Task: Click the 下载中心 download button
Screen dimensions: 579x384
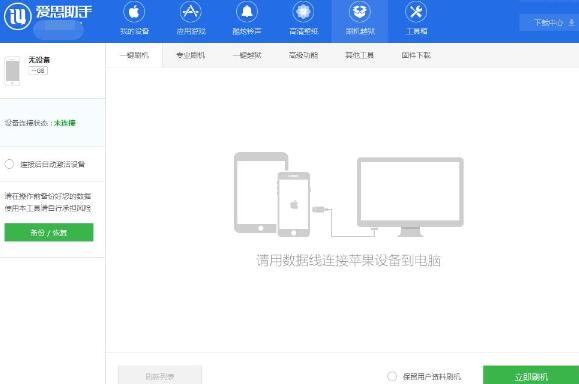Action: (x=550, y=23)
